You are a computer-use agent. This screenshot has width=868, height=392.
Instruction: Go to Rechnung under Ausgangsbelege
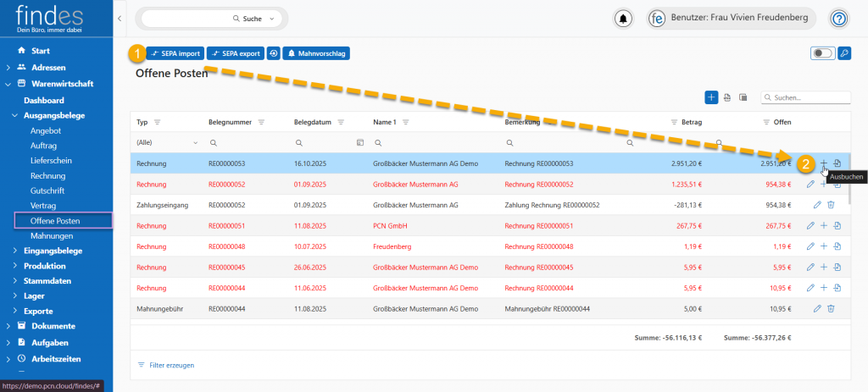pyautogui.click(x=47, y=175)
